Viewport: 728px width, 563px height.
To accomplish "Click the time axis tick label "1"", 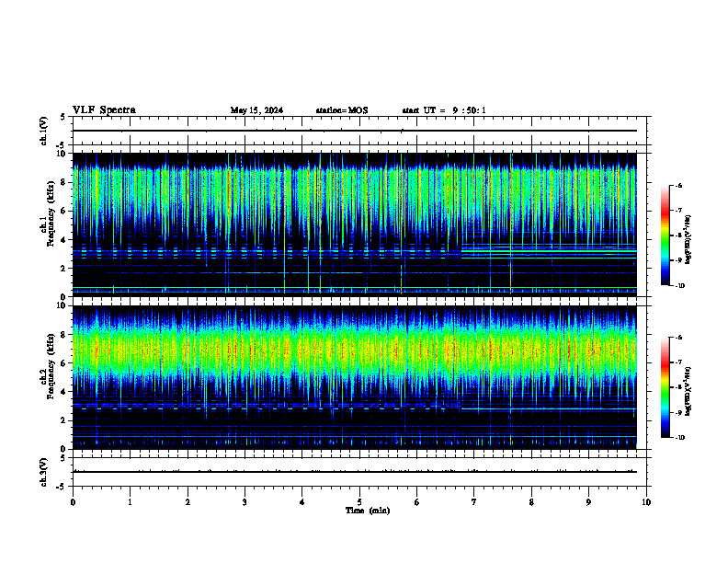I will (130, 502).
